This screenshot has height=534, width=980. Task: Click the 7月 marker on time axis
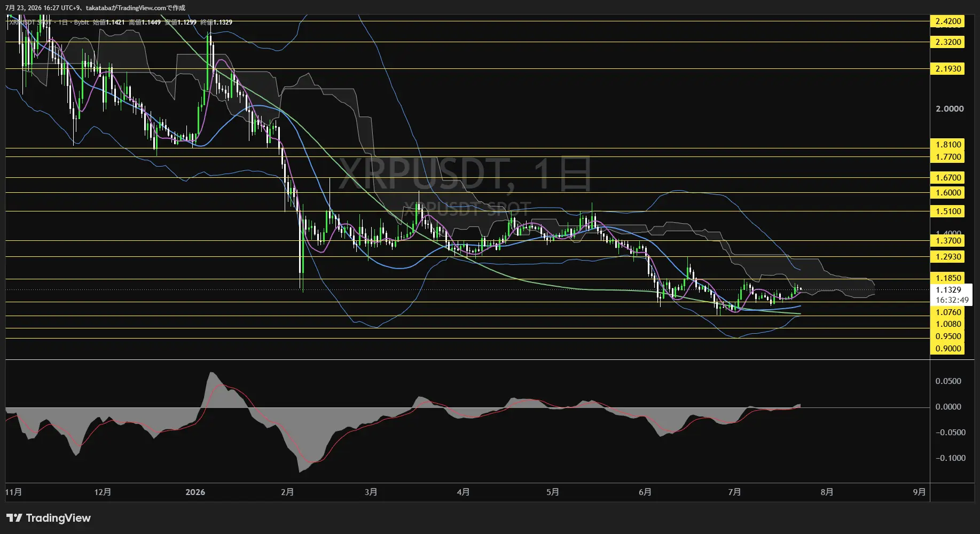tap(734, 492)
